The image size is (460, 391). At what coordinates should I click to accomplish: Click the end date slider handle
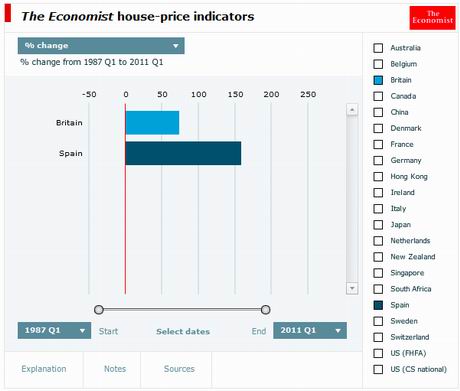click(265, 310)
